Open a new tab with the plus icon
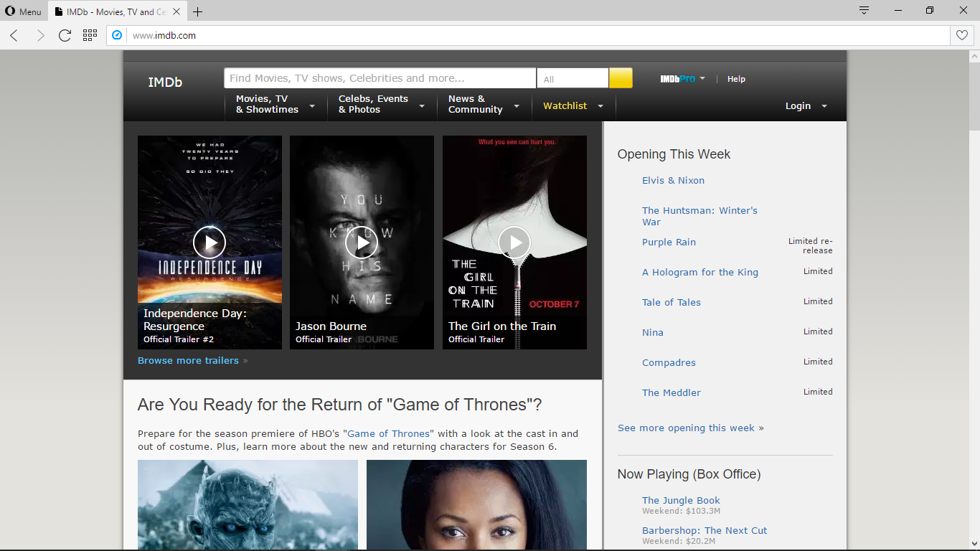The width and height of the screenshot is (980, 551). 198,11
